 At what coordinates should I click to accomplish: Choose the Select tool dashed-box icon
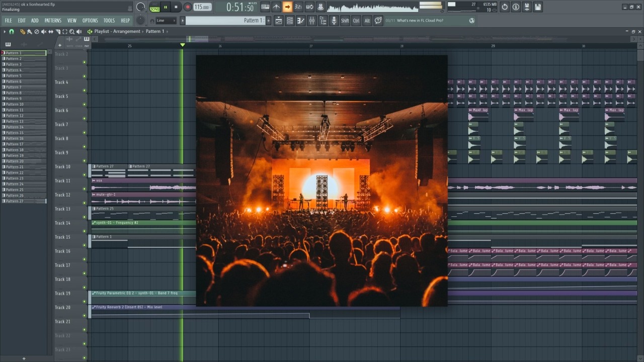[x=65, y=31]
